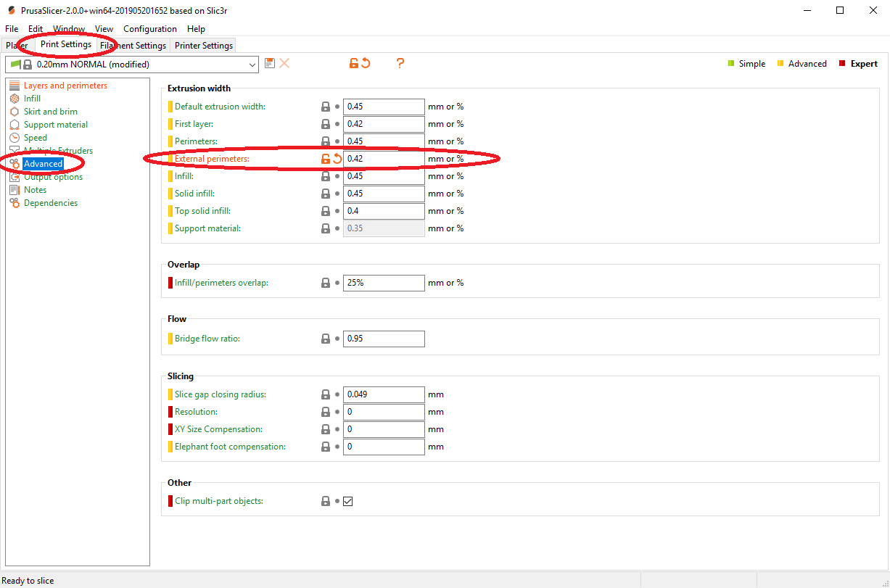Click the lock icon for Default extrusion width
The image size is (890, 588).
326,107
